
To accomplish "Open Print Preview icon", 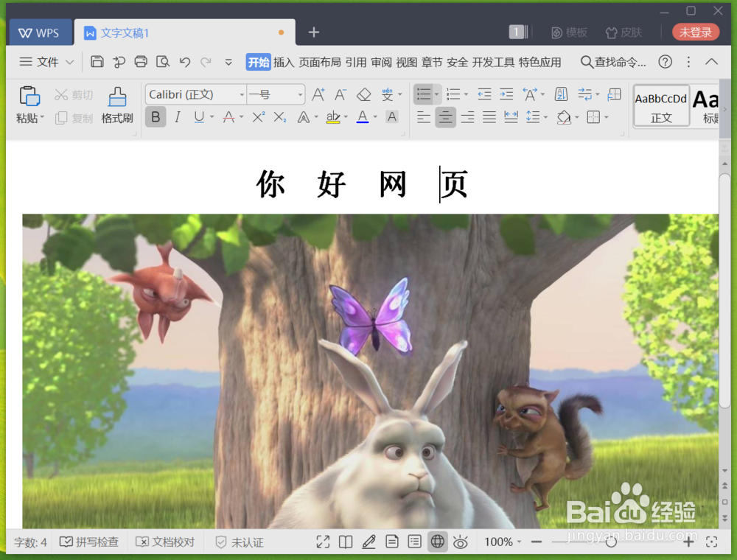I will pos(163,62).
